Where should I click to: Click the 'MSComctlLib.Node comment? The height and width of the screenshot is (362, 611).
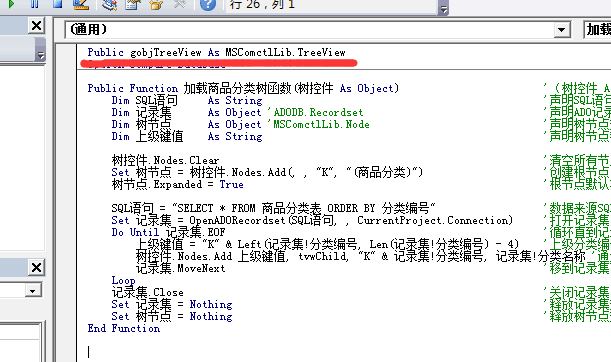tap(318, 125)
